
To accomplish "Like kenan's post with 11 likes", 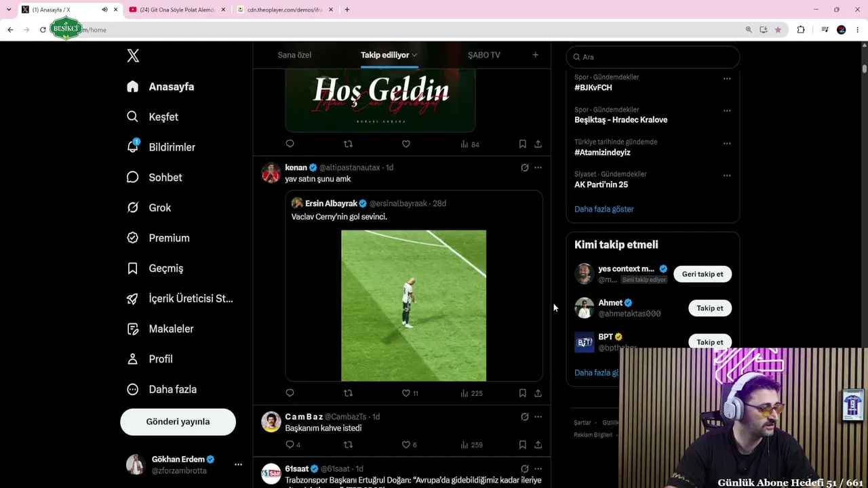I will (x=410, y=393).
